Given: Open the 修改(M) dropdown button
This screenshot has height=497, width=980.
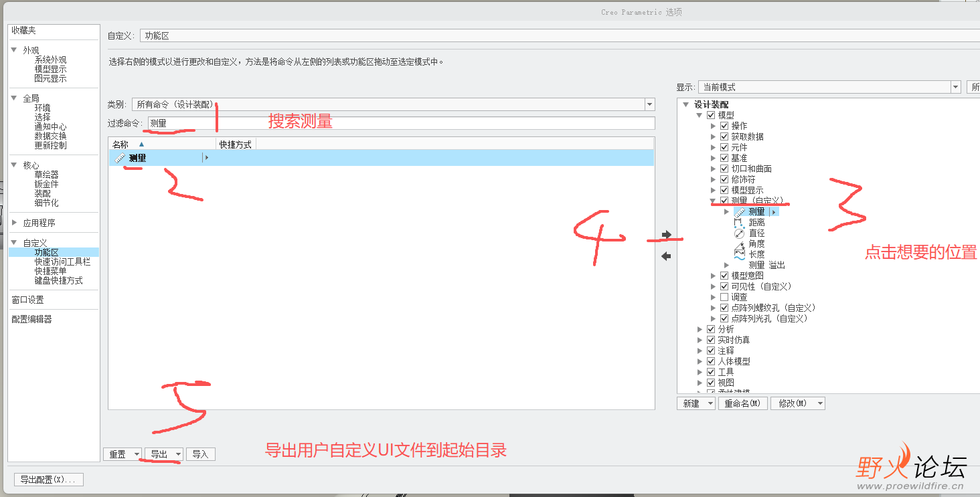Looking at the screenshot, I should click(x=798, y=403).
